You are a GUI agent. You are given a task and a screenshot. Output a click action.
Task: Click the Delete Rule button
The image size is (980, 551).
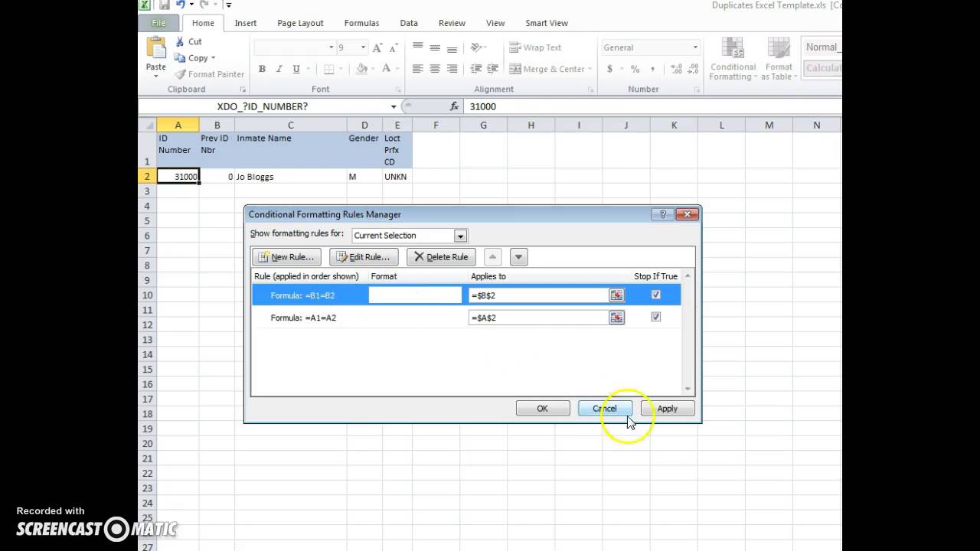441,257
